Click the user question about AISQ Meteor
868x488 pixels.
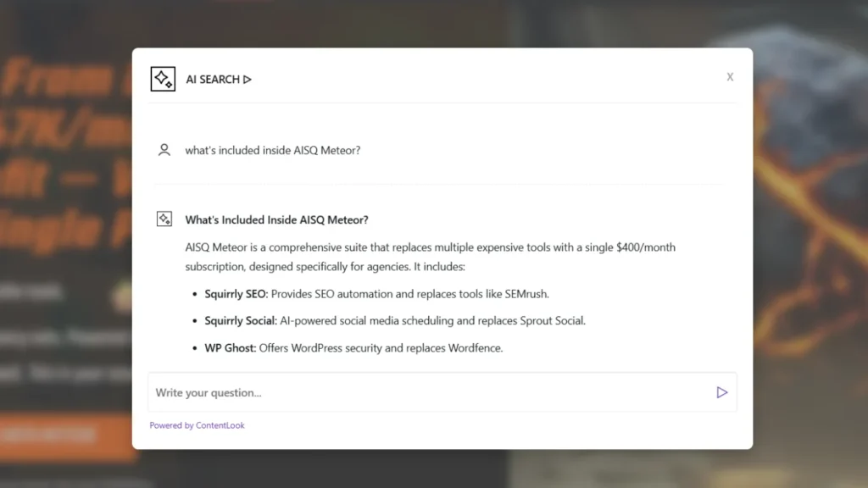point(273,151)
